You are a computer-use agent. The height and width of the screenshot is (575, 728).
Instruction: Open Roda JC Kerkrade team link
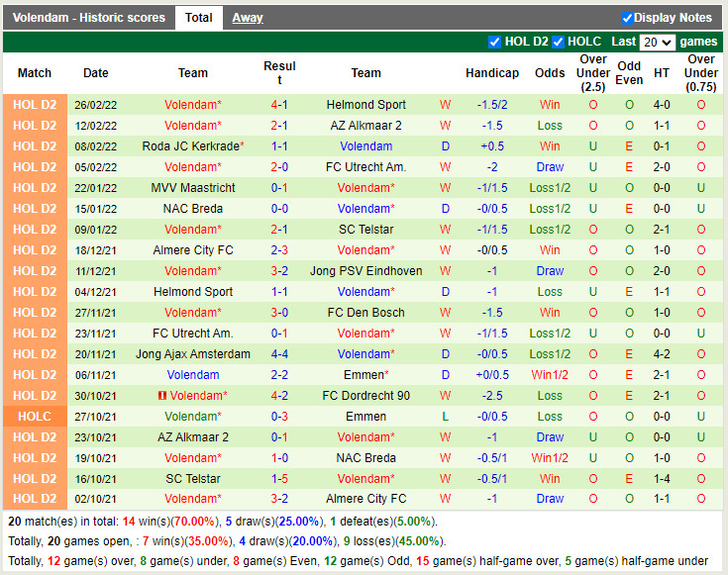(191, 146)
